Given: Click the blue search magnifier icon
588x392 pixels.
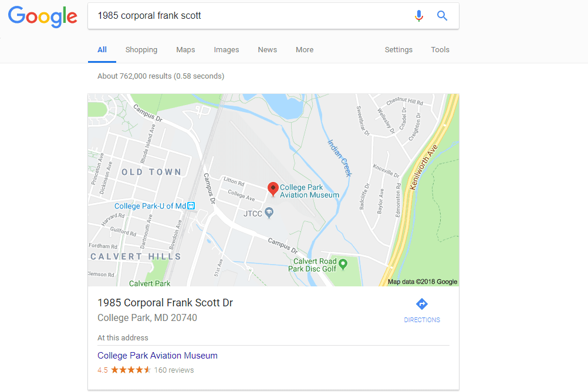Looking at the screenshot, I should coord(442,16).
